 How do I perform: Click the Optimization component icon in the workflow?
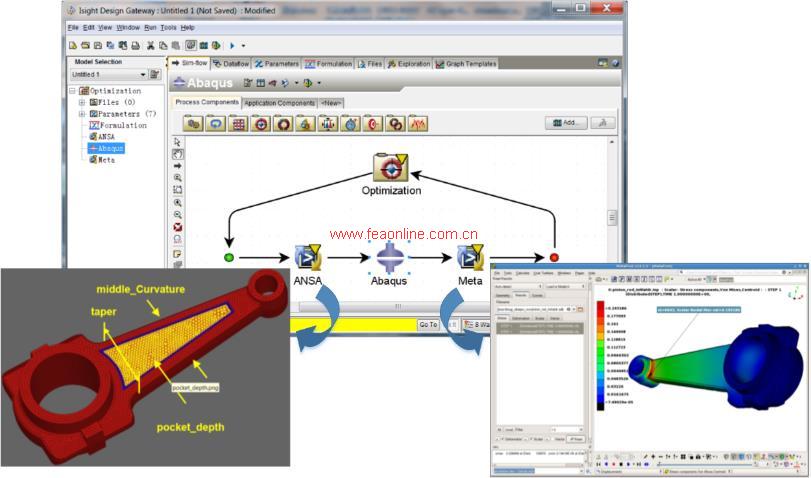pos(390,166)
